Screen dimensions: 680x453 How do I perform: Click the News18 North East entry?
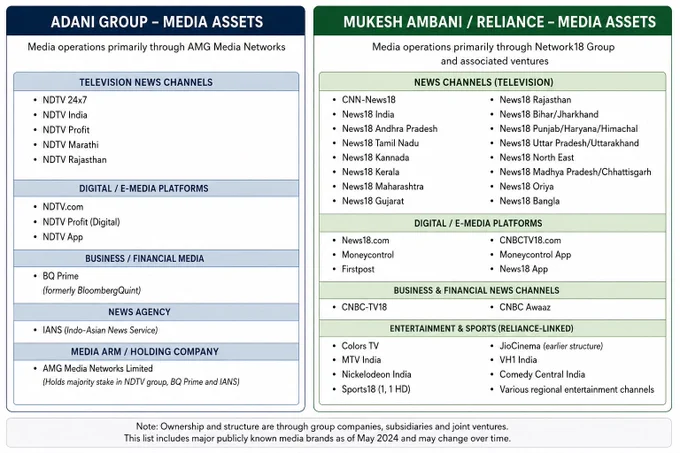pyautogui.click(x=536, y=157)
